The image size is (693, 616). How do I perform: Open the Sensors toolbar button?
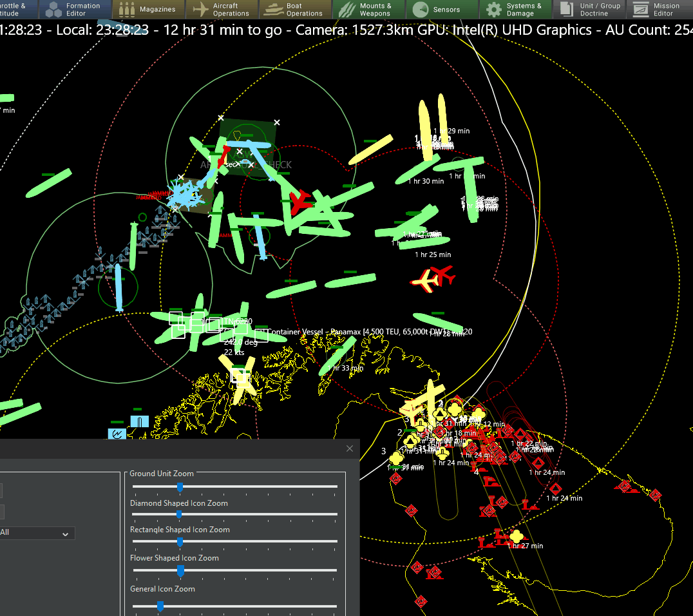tap(442, 9)
